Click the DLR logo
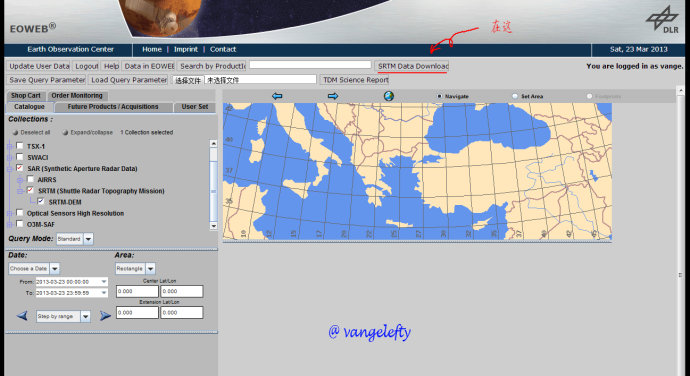690x376 pixels. (662, 19)
